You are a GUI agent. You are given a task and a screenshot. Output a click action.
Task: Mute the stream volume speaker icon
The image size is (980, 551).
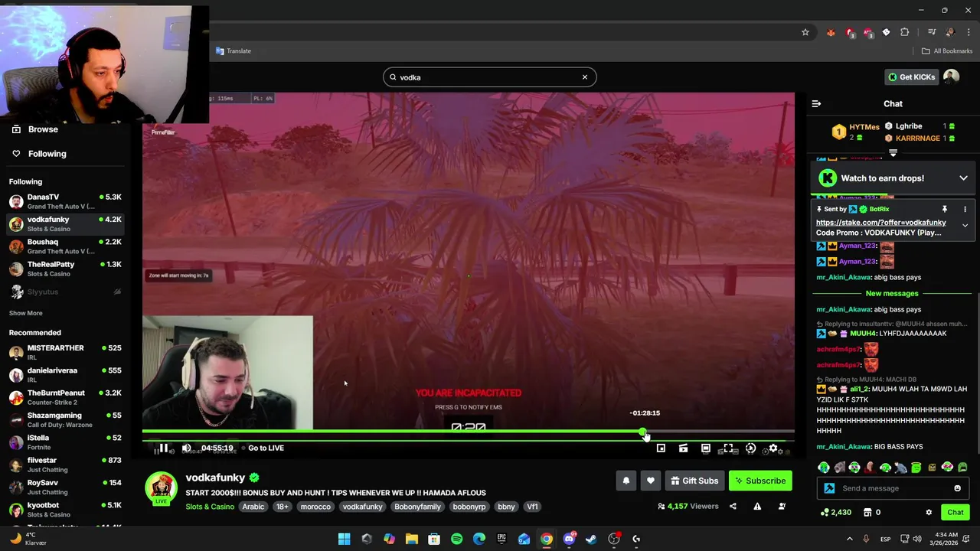186,448
